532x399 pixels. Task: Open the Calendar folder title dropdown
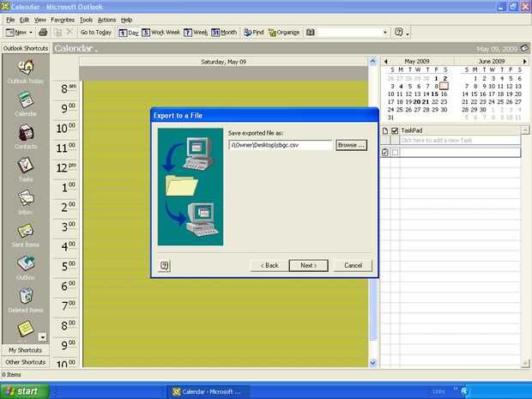click(76, 49)
